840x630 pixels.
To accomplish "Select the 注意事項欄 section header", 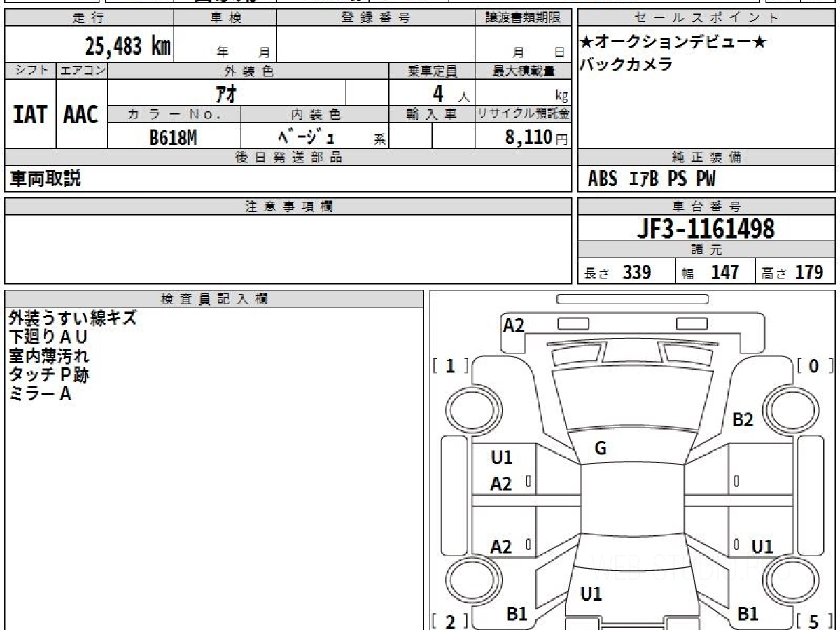I will [288, 206].
